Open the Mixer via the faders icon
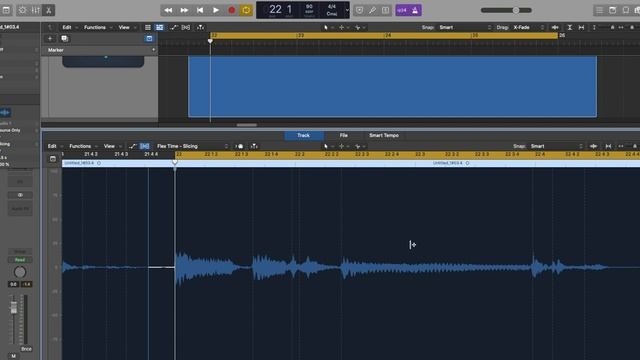Image resolution: width=640 pixels, height=360 pixels. 36,10
